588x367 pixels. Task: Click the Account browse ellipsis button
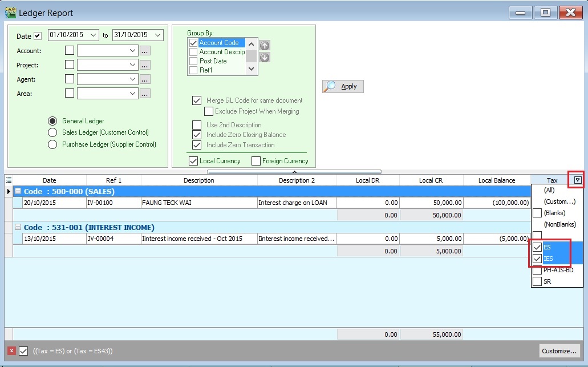[x=145, y=51]
